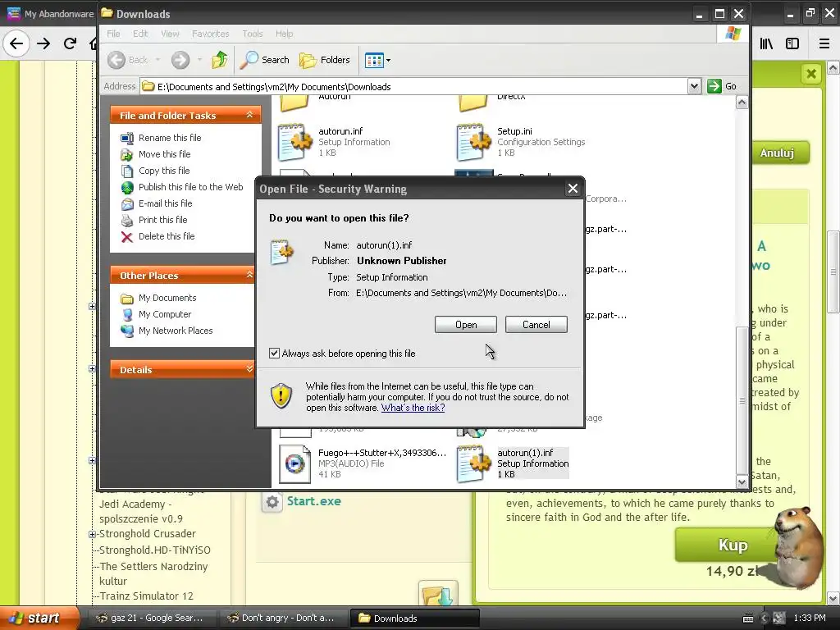Viewport: 840px width, 630px height.
Task: Select the Fuego+-+Stutter MP3 file icon
Action: click(x=294, y=464)
